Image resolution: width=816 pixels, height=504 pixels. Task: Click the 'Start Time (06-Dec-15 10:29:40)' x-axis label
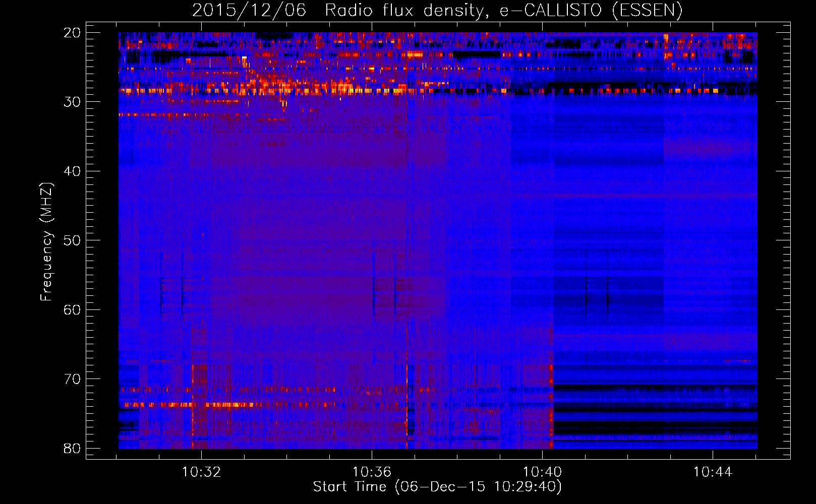click(x=437, y=487)
